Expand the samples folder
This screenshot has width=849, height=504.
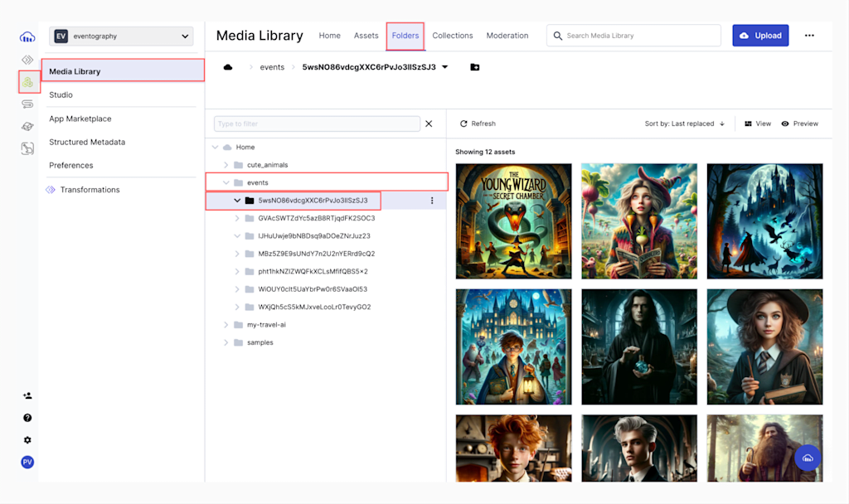(x=226, y=342)
